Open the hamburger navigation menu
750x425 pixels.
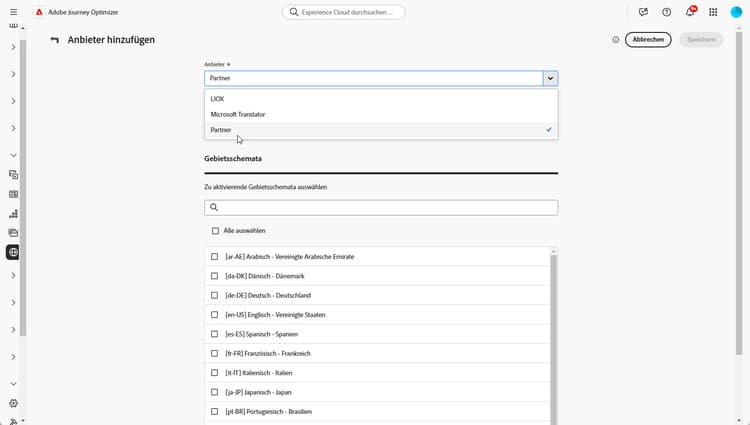pos(13,12)
